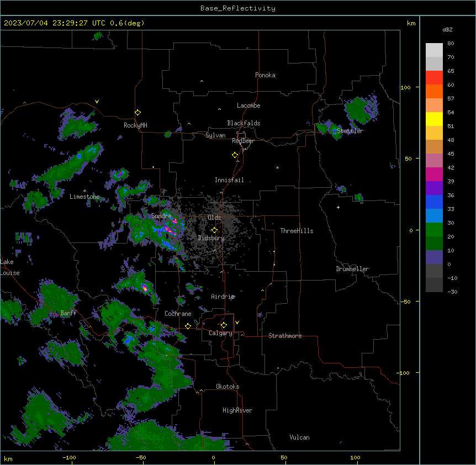Viewport: 476px width, 465px height.
Task: Click the 2023/07/04 23:29:27 UTC timestamp
Action: tap(54, 23)
